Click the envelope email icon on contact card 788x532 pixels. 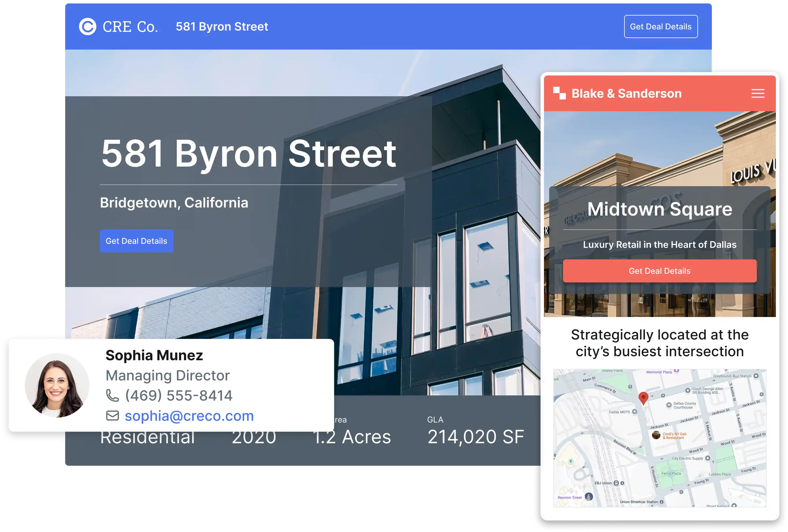coord(112,416)
